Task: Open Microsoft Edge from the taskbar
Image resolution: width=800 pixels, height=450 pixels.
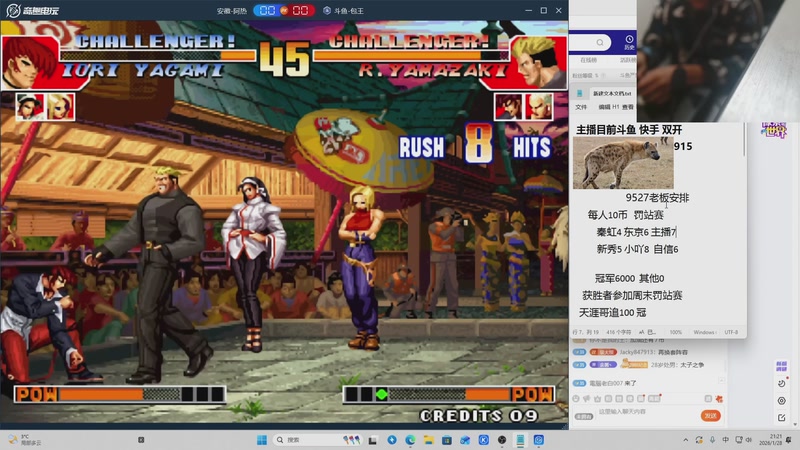Action: click(410, 440)
